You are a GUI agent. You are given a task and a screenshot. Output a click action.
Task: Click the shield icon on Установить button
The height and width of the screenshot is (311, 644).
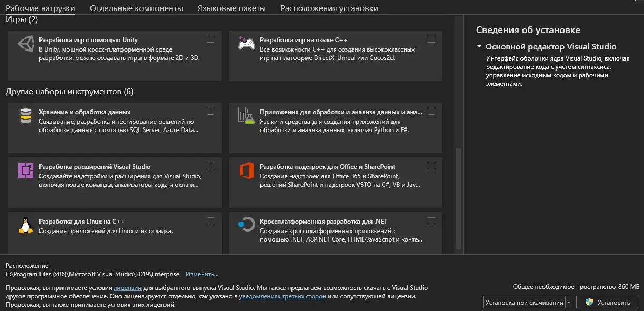click(589, 302)
